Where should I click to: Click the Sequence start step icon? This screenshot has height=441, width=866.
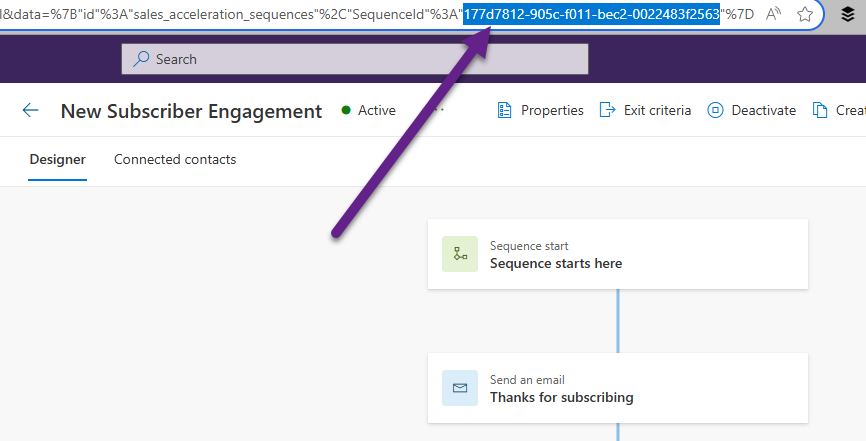pos(460,254)
